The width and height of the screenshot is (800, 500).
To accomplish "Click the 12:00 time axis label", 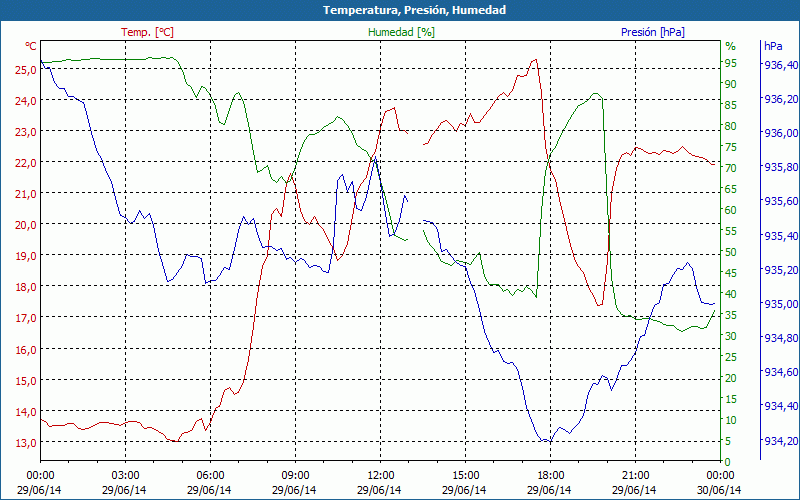I will [380, 477].
